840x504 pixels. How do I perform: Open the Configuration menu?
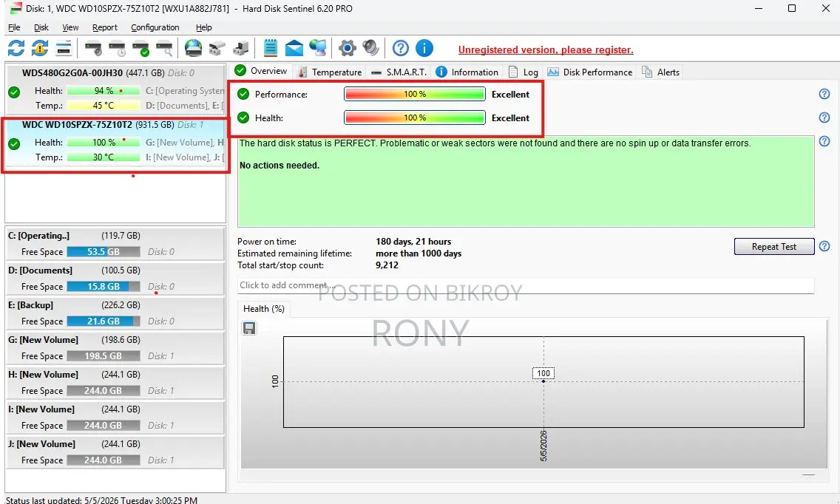point(155,27)
